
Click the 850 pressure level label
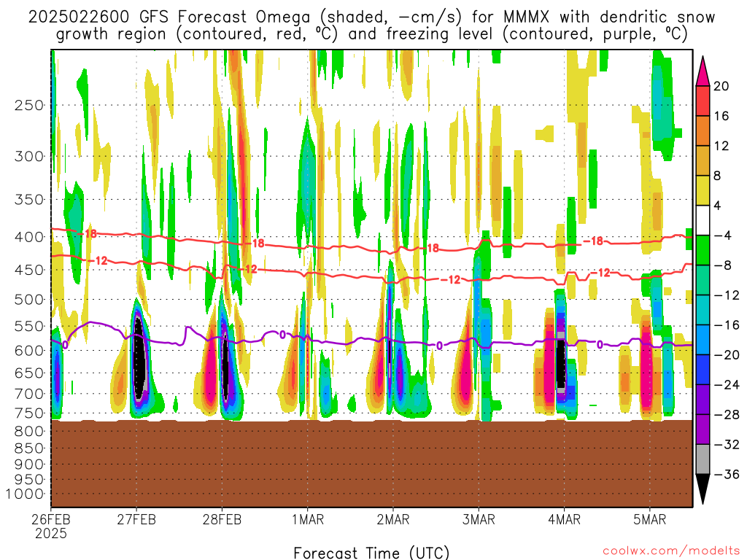[x=29, y=448]
